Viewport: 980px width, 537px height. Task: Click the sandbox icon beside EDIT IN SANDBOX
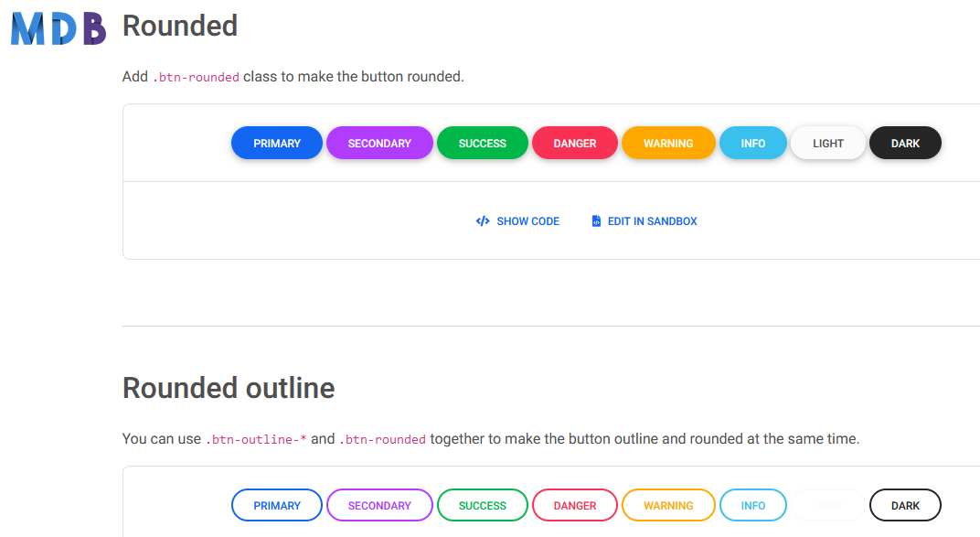(x=597, y=220)
